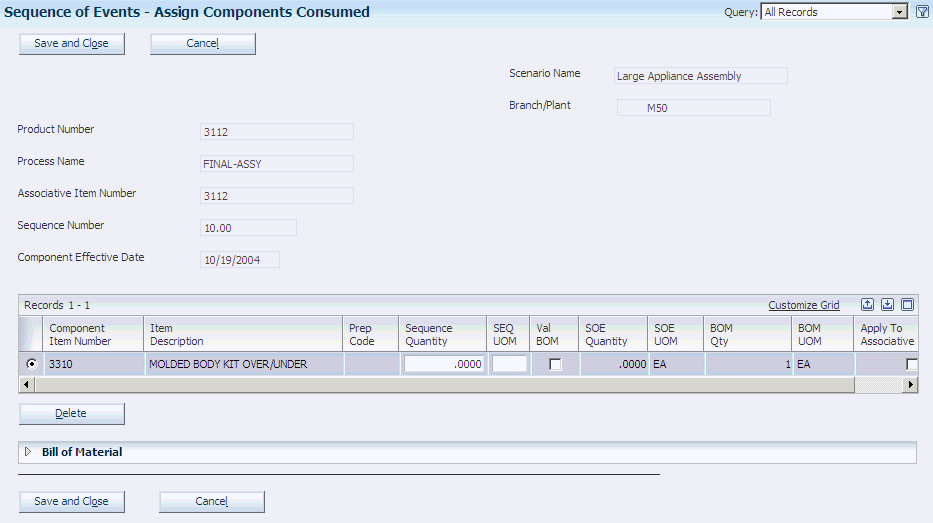
Task: Click the BOM Qty column header
Action: 748,334
